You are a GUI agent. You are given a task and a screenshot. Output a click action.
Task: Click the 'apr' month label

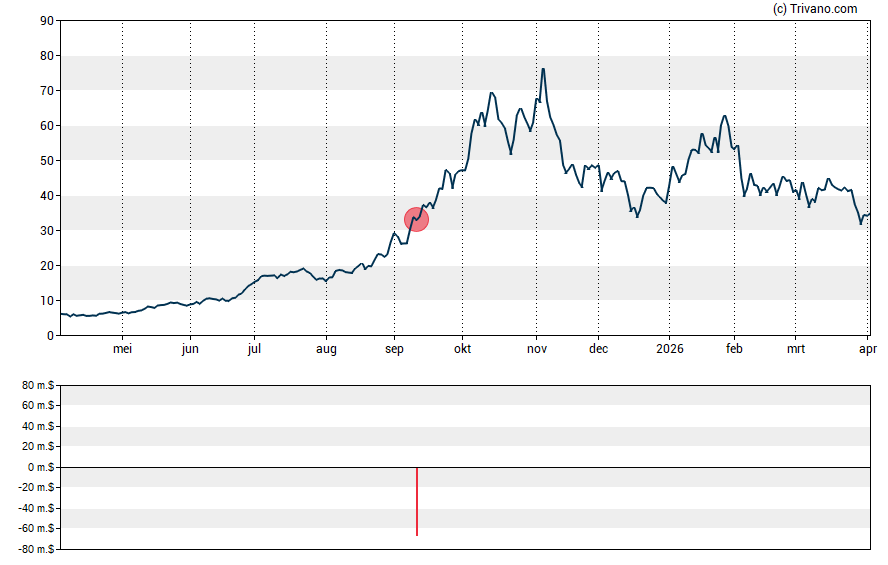point(868,349)
